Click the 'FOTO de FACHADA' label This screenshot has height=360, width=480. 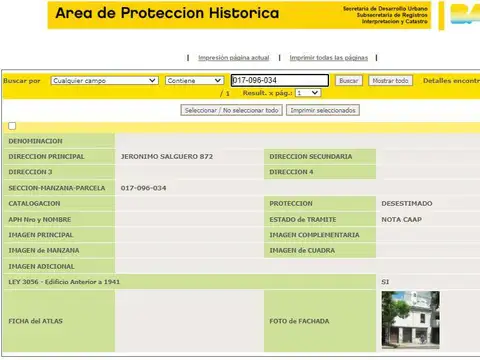point(299,321)
